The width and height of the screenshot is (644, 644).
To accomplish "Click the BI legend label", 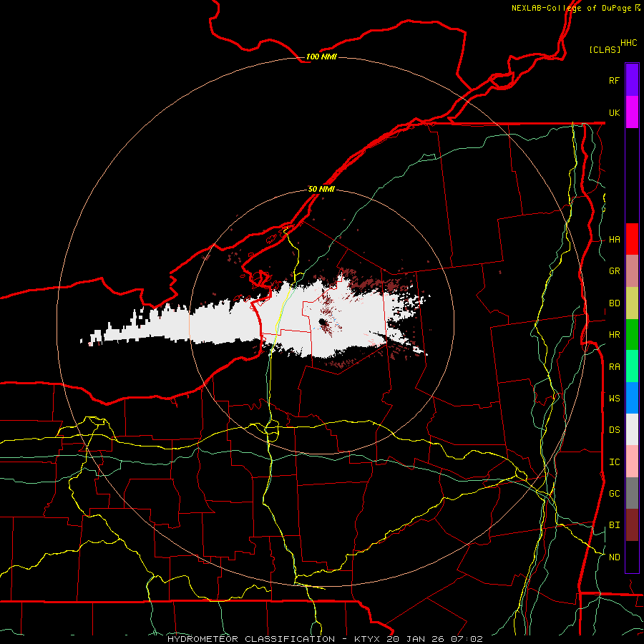I will tap(614, 525).
